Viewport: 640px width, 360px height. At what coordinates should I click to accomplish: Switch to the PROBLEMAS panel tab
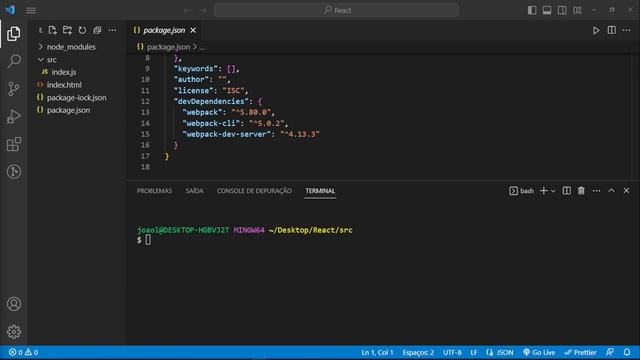coord(154,191)
